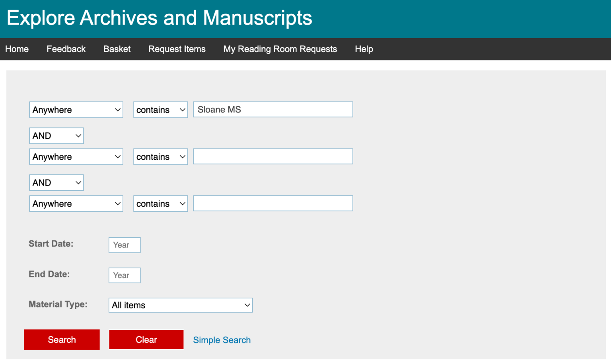Clear all search fields
This screenshot has height=364, width=611.
[146, 339]
